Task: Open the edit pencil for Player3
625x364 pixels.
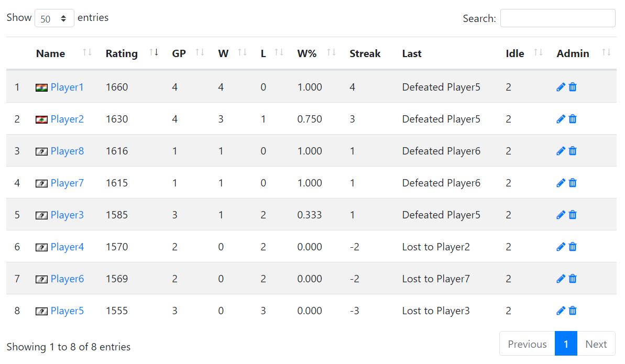Action: (x=560, y=215)
